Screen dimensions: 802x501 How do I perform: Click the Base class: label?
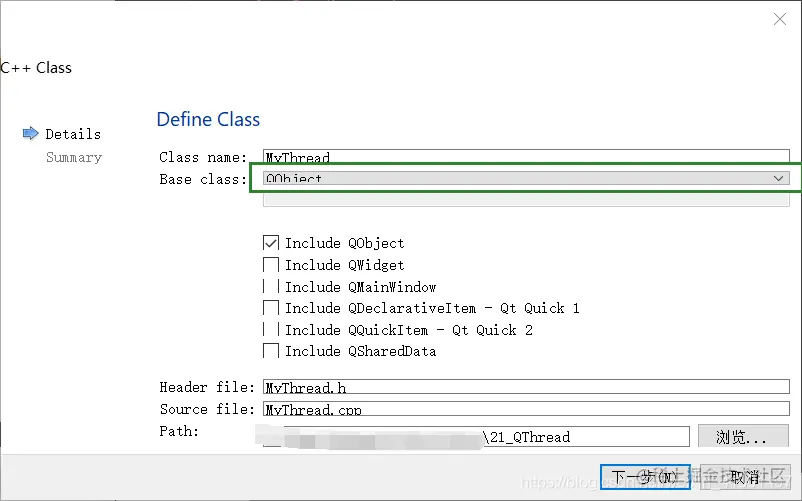(203, 179)
